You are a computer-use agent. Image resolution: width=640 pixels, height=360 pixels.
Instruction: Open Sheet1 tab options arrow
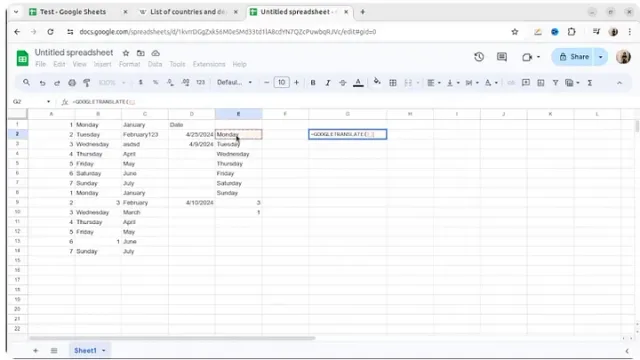104,350
